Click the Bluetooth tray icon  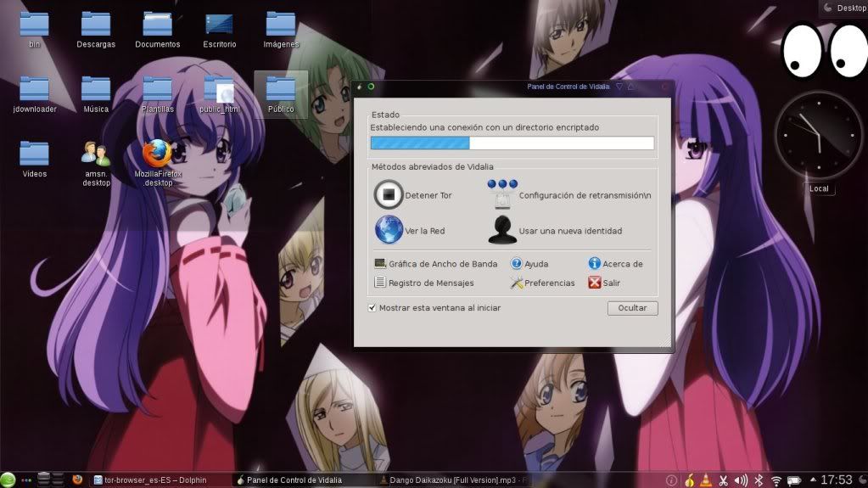[x=759, y=480]
